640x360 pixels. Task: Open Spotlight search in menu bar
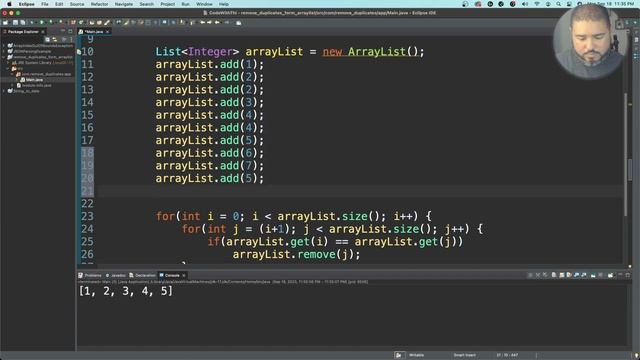(558, 4)
